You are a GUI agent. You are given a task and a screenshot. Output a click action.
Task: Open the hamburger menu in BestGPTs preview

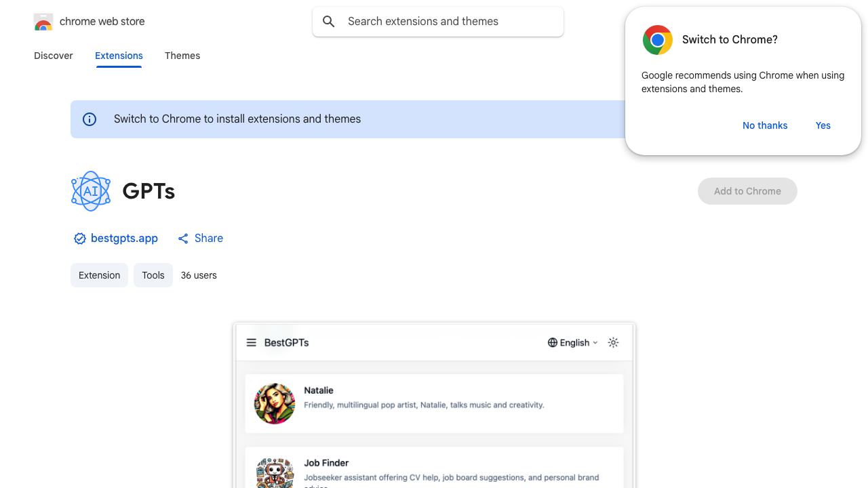(251, 342)
